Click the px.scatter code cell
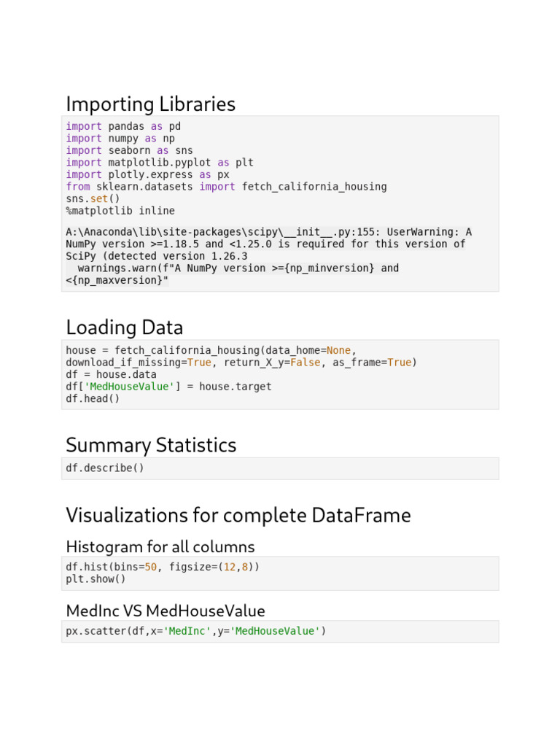The image size is (560, 747). [x=195, y=631]
